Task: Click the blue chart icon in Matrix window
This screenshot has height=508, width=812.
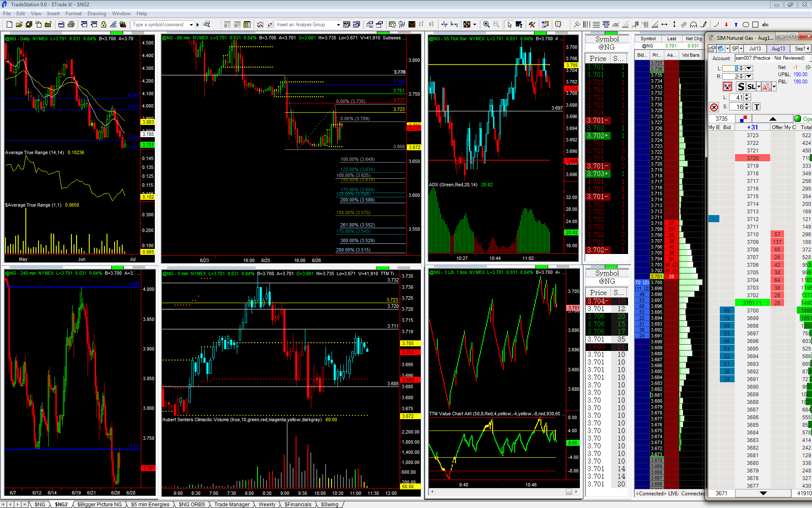Action: tap(721, 49)
